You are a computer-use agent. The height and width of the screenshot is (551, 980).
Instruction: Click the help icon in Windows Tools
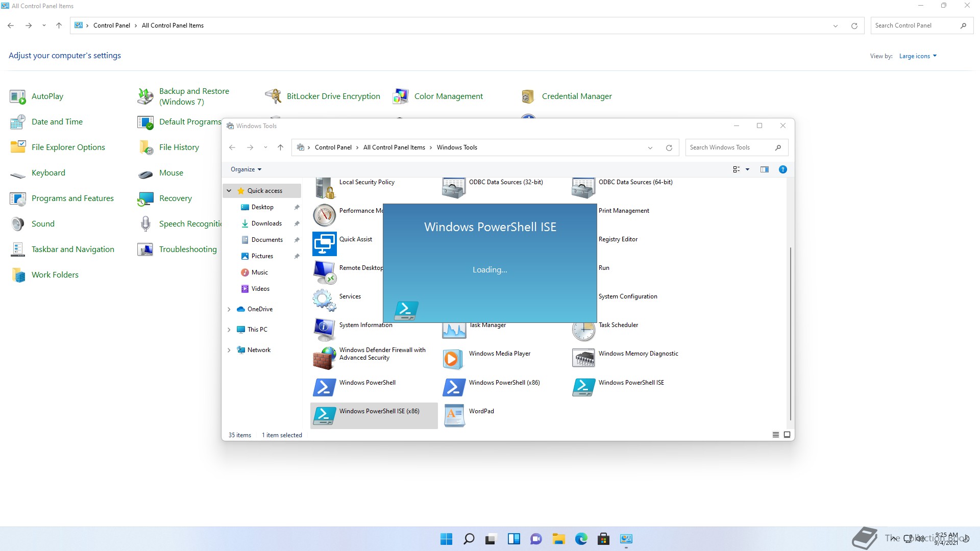tap(782, 169)
